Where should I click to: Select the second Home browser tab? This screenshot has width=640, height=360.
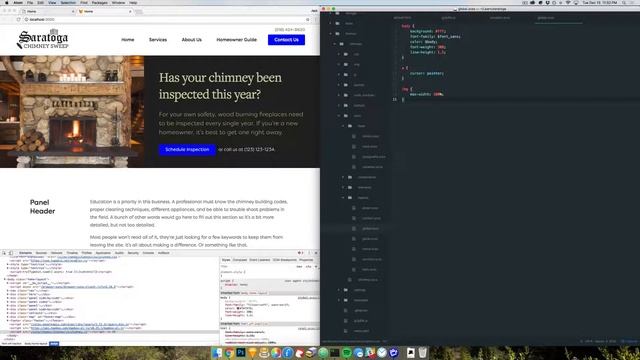105,11
